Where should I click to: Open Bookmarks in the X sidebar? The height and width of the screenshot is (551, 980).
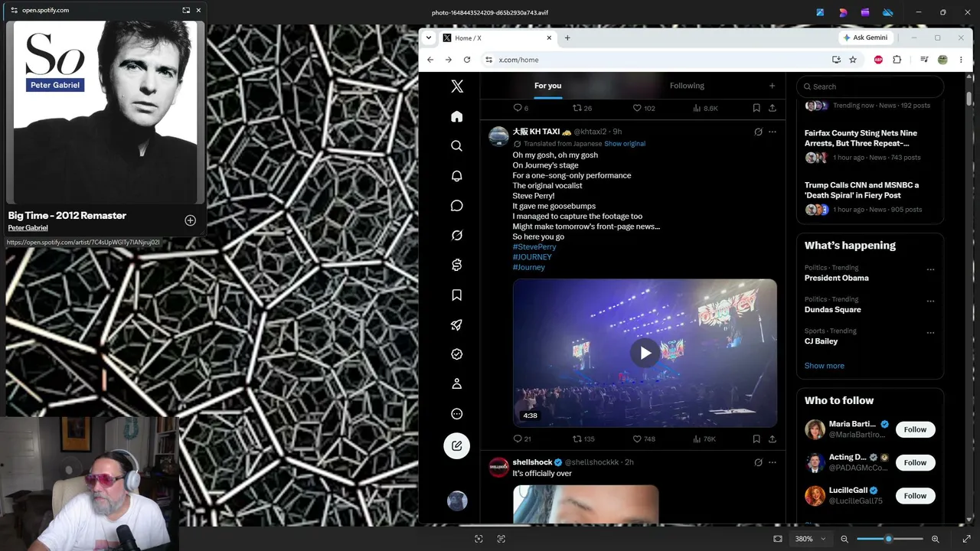457,295
